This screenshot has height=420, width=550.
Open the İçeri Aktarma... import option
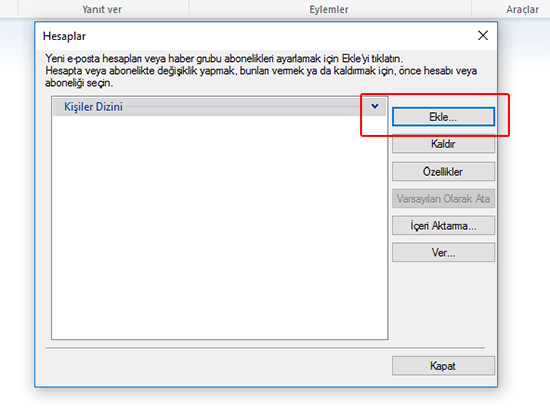[443, 226]
